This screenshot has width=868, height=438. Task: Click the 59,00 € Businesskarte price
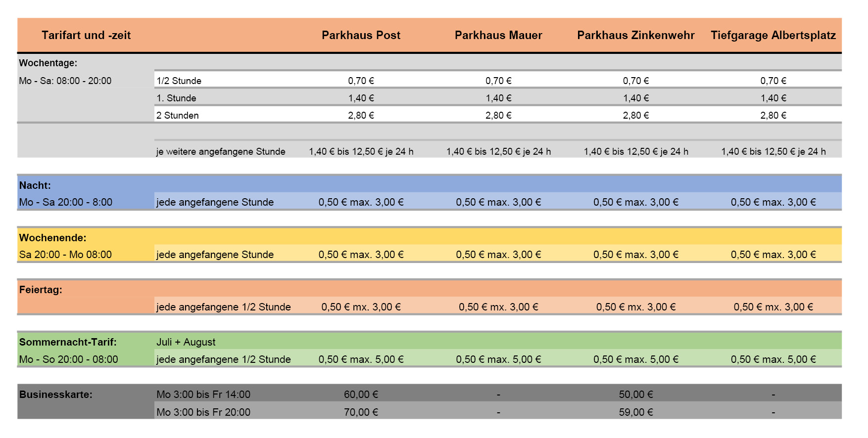tap(636, 412)
